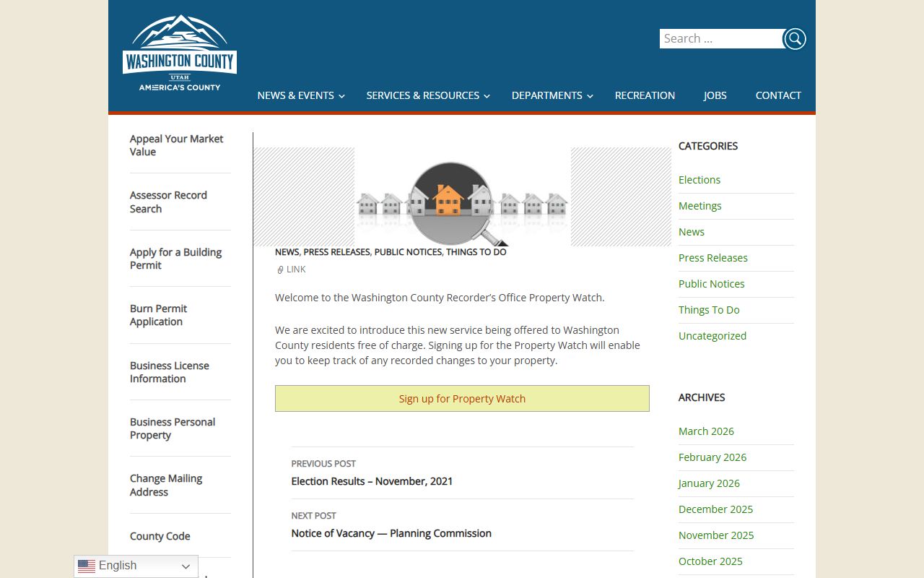The image size is (924, 578).
Task: Open the Departments menu
Action: click(546, 95)
